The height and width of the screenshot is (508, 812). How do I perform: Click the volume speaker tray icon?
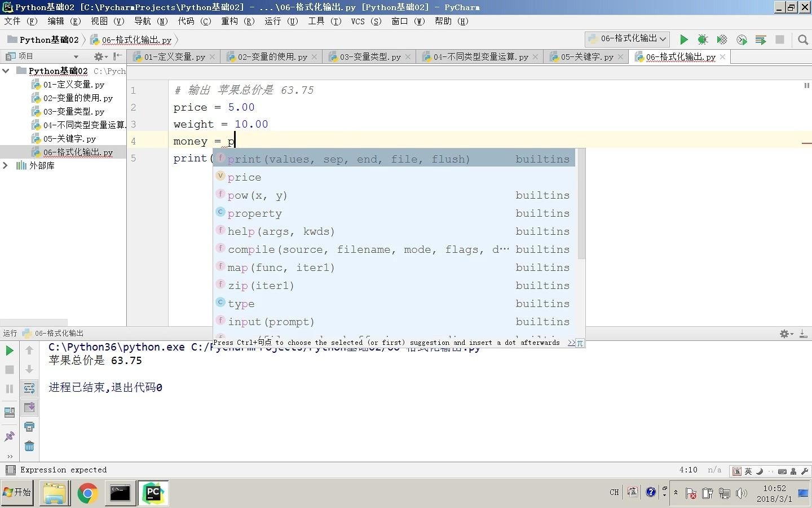pos(741,493)
